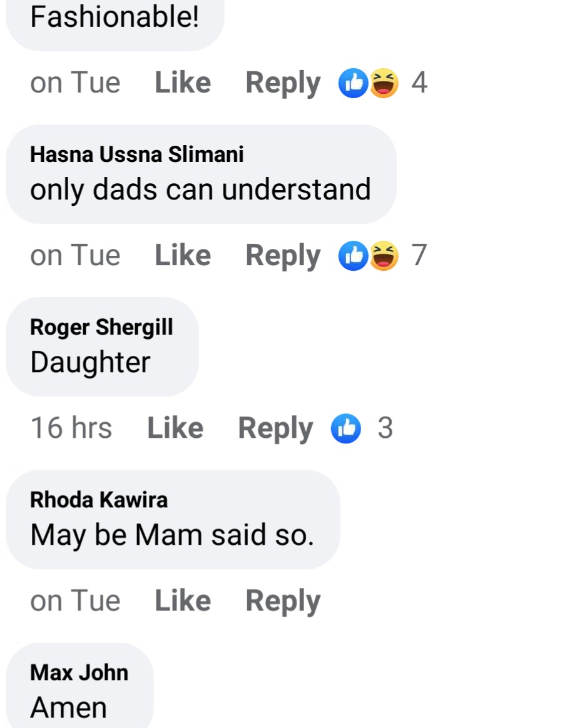Reply to Hasna Ussna Slimani's comment
This screenshot has height=728, width=577.
(283, 256)
